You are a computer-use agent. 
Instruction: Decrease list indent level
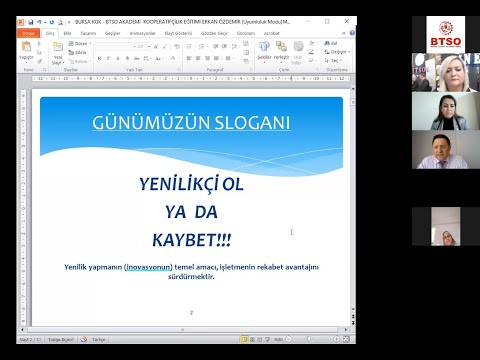point(216,46)
